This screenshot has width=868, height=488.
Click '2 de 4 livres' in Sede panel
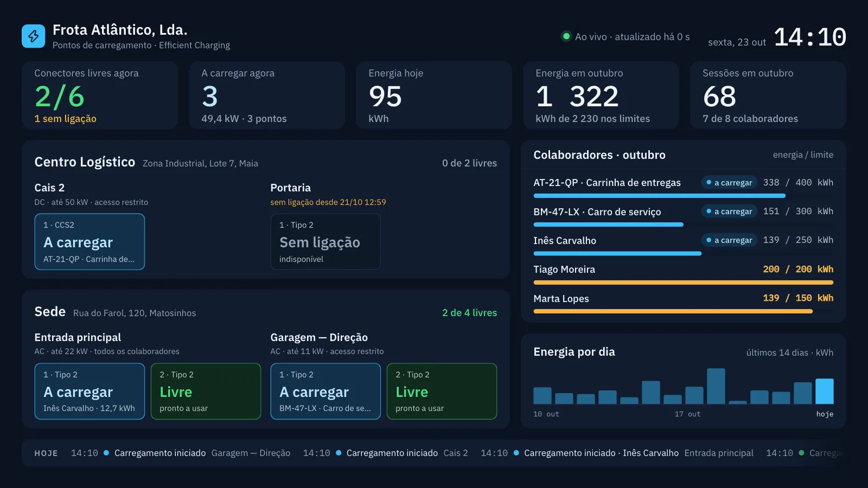469,313
